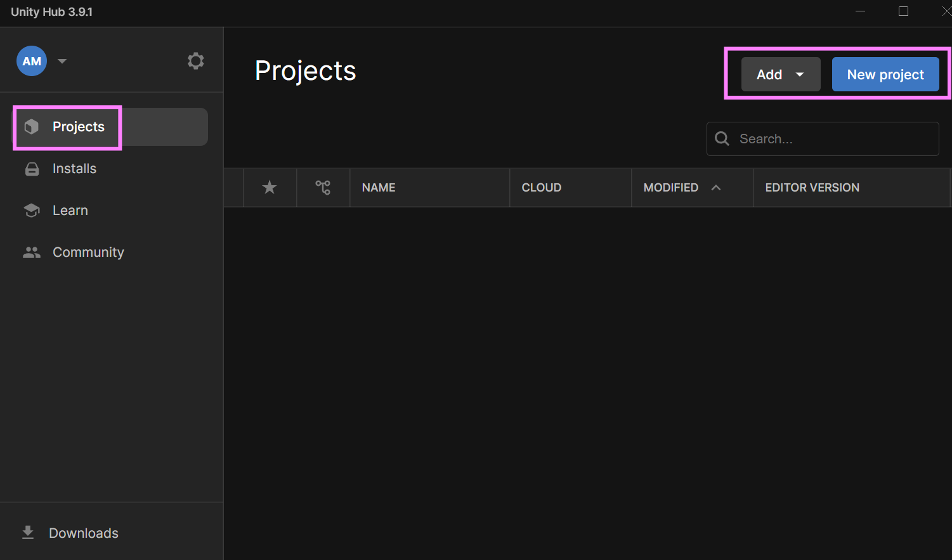Toggle the Modified column sort arrow
The height and width of the screenshot is (560, 952).
tap(716, 188)
